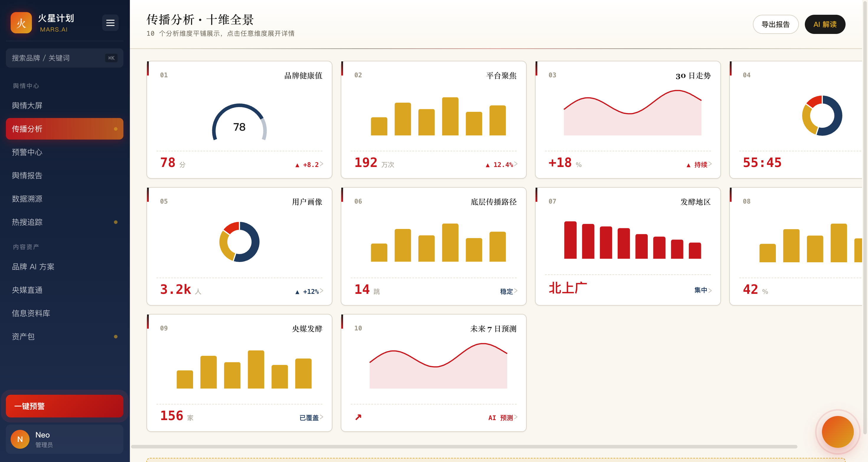Click the dot indicator beside 热搜追踪
The width and height of the screenshot is (868, 462).
pos(115,222)
